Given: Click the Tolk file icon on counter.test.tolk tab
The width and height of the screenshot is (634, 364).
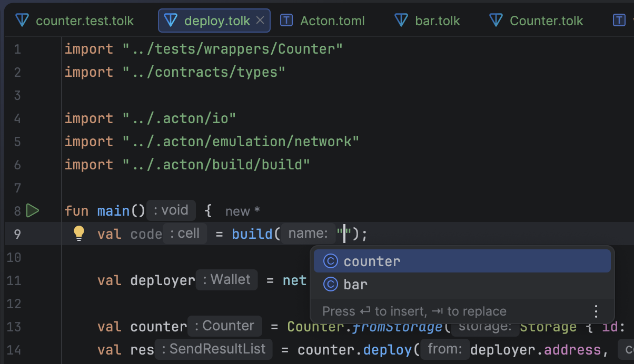Looking at the screenshot, I should point(22,21).
